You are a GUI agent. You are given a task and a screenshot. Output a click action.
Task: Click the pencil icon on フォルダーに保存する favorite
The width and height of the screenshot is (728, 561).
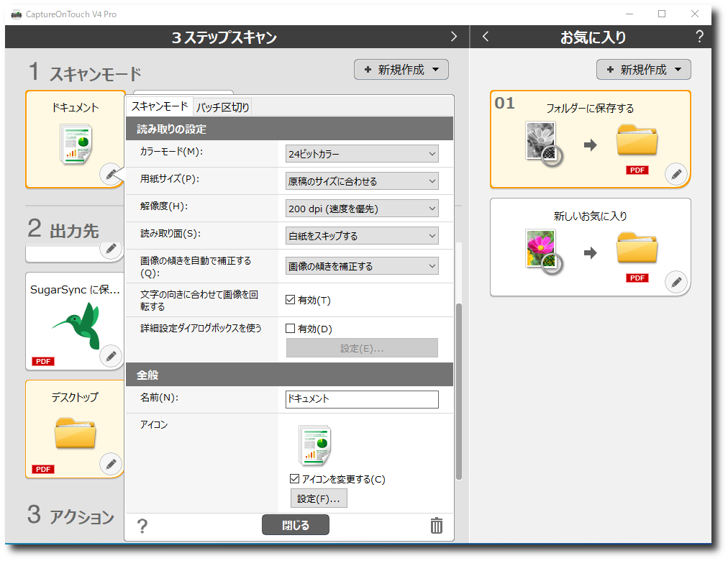tap(676, 174)
